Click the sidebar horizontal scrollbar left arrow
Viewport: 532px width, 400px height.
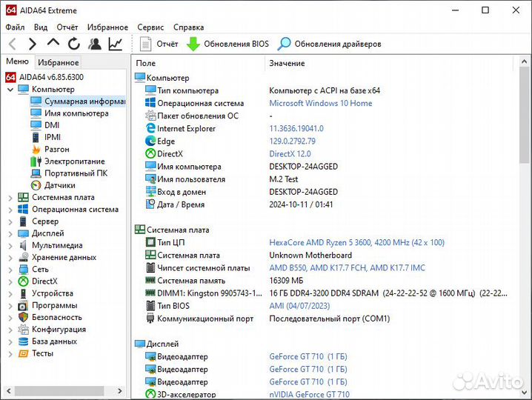tap(9, 391)
